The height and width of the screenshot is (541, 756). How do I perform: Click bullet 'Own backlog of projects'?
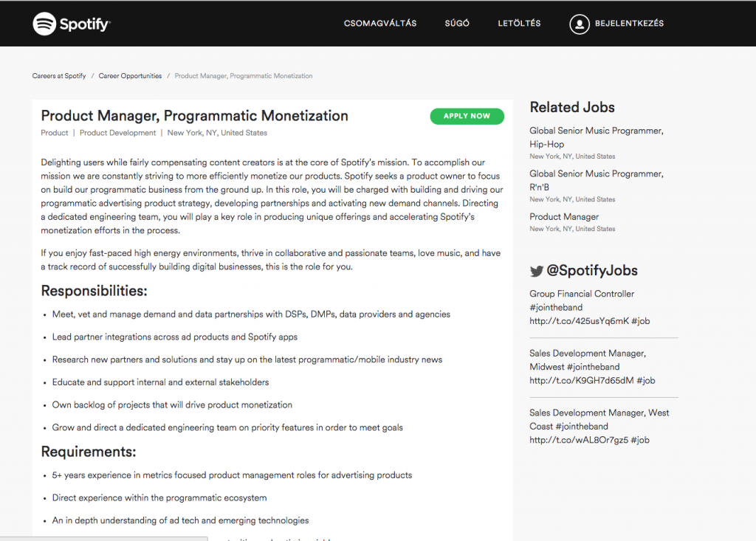click(x=172, y=405)
